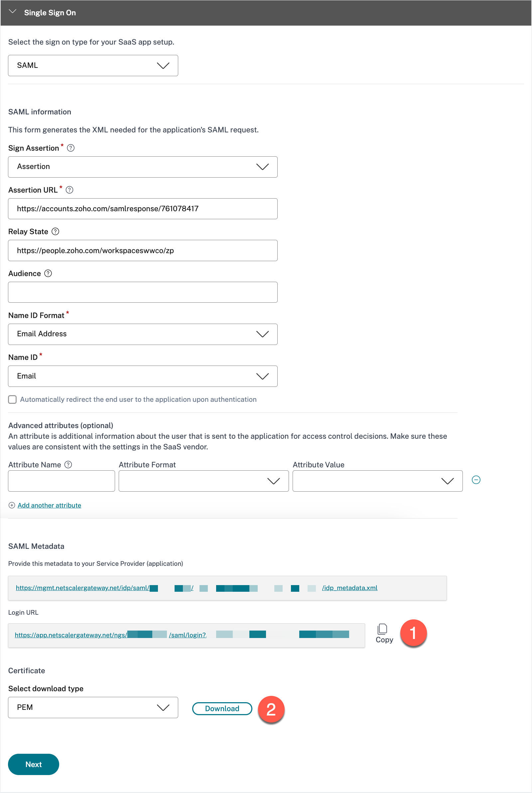Remove the attribute row with minus icon

[476, 480]
